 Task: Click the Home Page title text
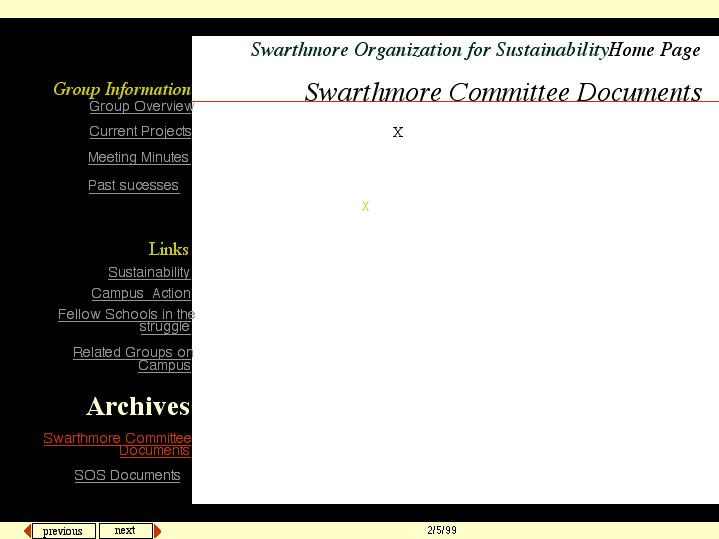(655, 50)
